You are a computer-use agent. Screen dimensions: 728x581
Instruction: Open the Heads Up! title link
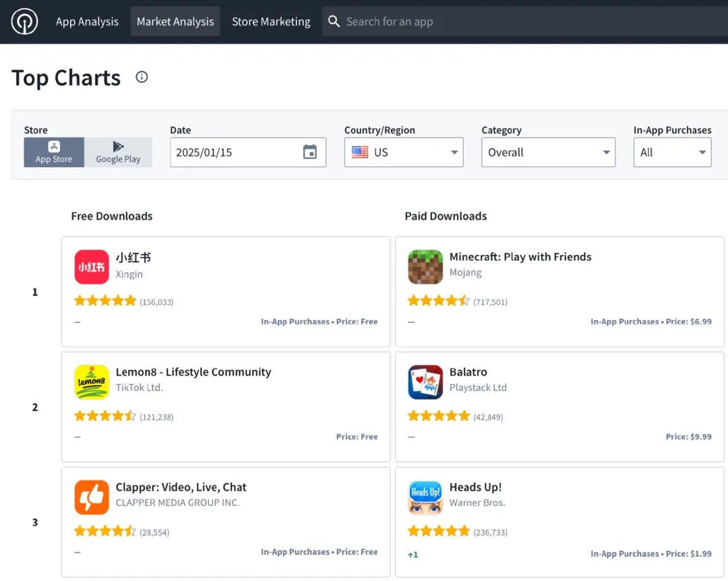pos(475,487)
